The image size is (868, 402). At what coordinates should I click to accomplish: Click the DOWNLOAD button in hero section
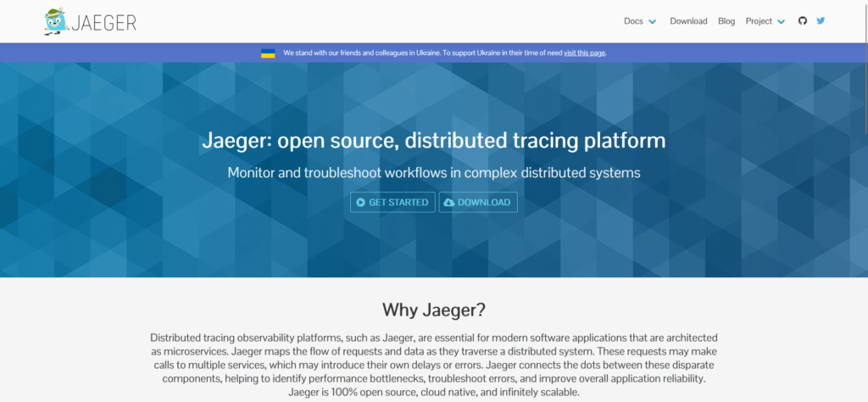[478, 202]
